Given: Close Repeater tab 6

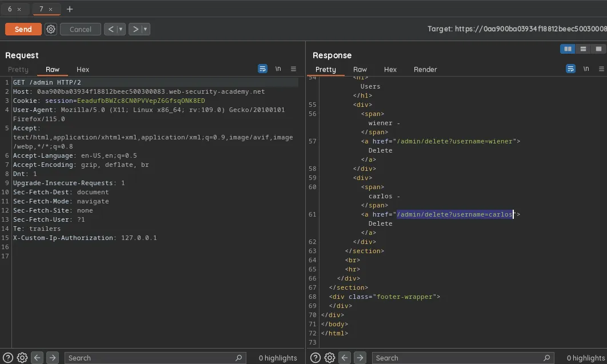Looking at the screenshot, I should coord(19,9).
